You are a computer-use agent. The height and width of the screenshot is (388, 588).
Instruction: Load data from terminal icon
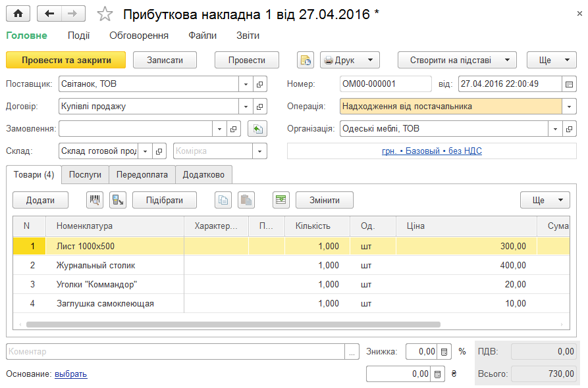[118, 200]
